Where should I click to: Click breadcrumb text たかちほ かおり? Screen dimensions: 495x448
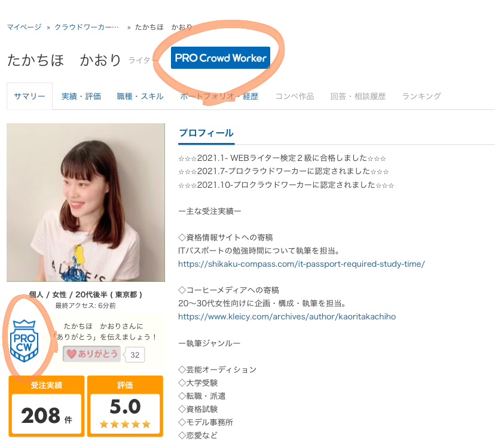(x=164, y=27)
